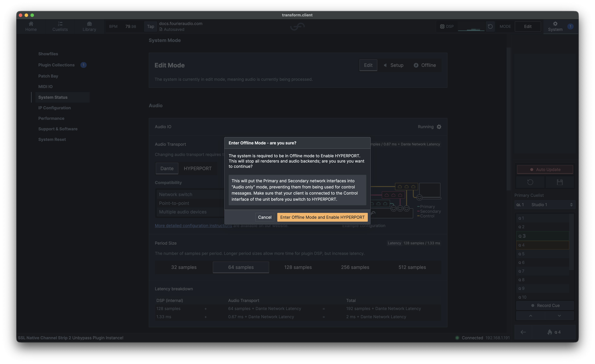Click the previous cue up chevron
The width and height of the screenshot is (595, 364).
(531, 316)
